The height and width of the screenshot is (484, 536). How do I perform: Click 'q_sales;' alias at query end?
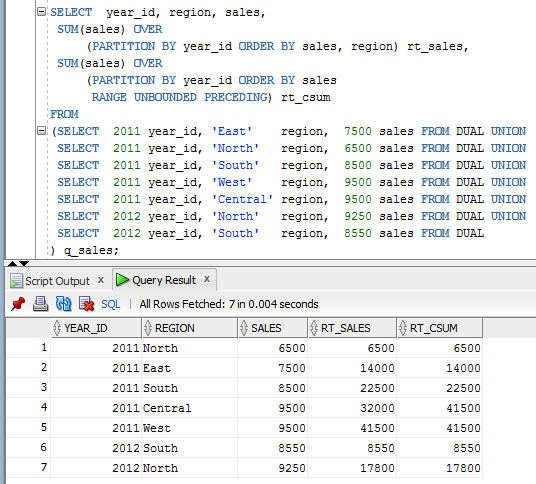point(91,251)
